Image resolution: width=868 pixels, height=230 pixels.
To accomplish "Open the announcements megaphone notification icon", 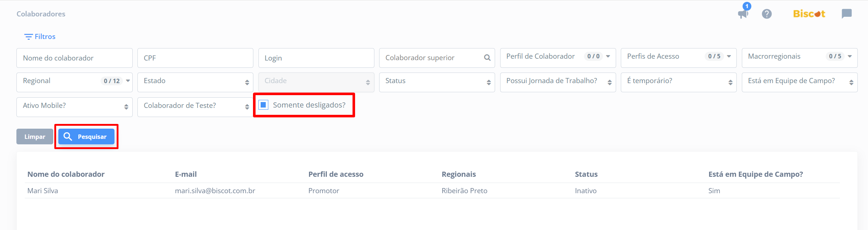I will [x=743, y=14].
